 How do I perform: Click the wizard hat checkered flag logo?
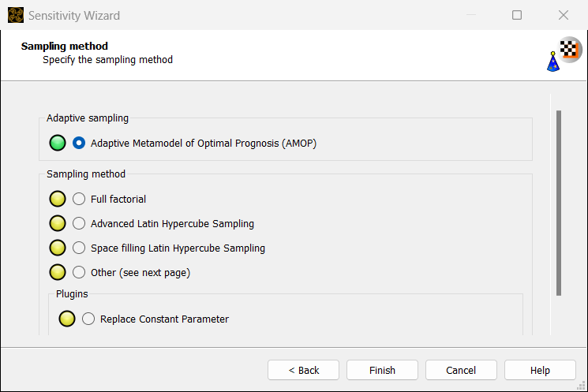point(564,54)
